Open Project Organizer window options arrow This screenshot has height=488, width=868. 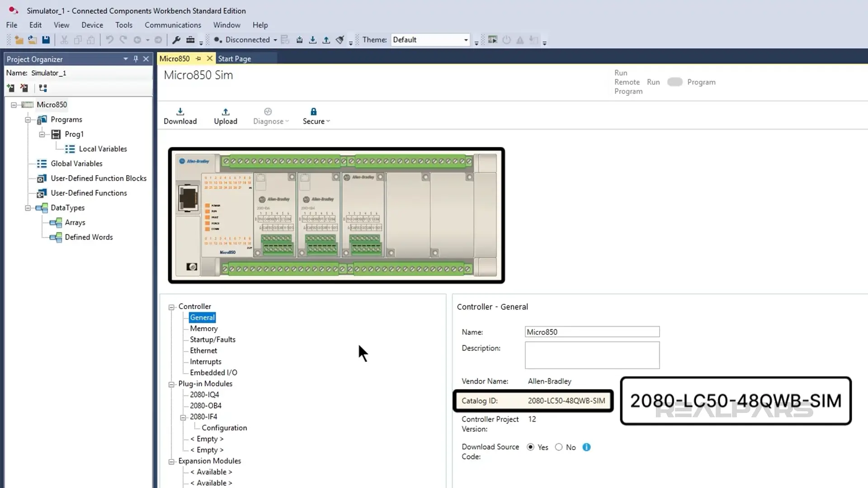(126, 59)
